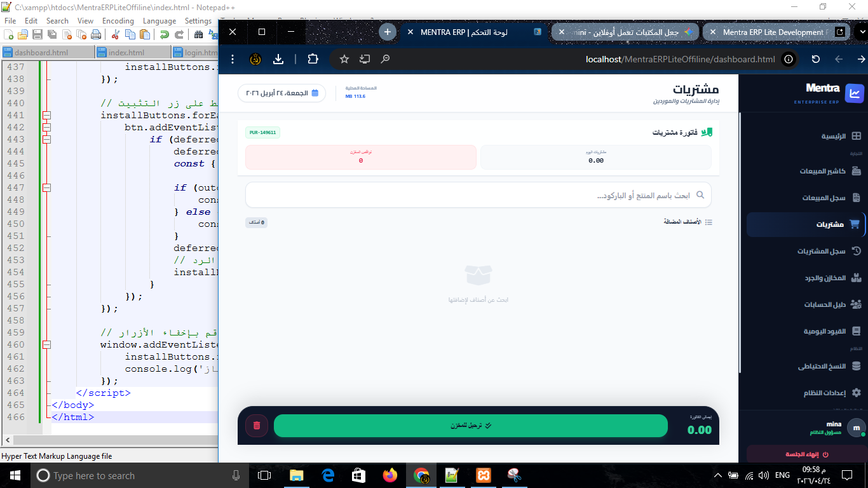The image size is (868, 488).
Task: Open the Language menu in Notepad++
Action: 159,20
